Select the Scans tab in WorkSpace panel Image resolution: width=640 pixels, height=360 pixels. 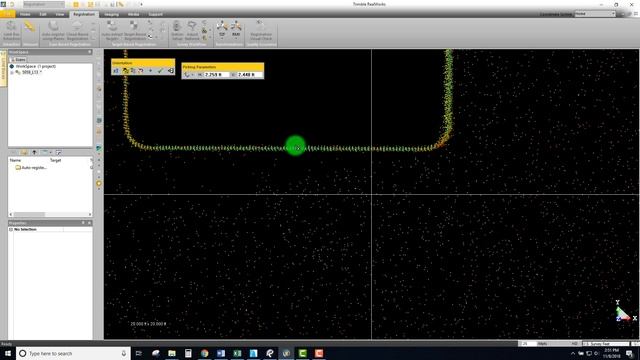18,60
